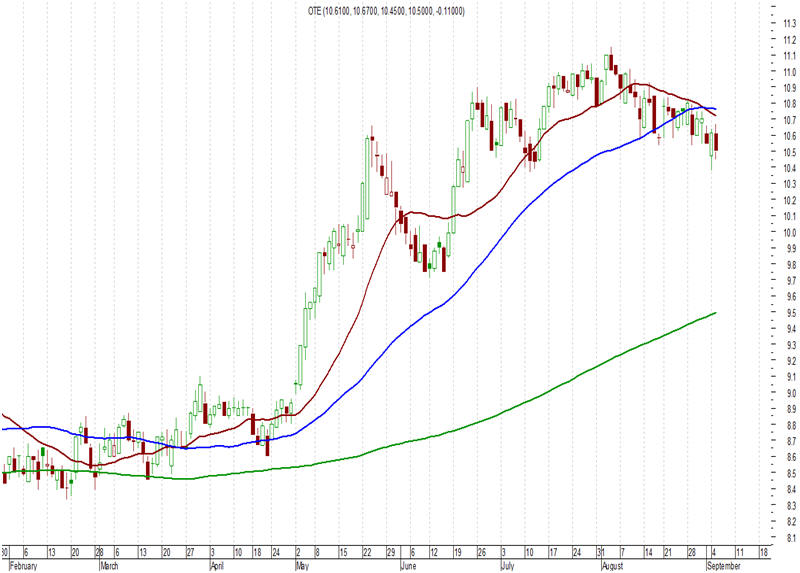Click the 8.6 price axis label
The width and height of the screenshot is (800, 573).
coord(791,457)
